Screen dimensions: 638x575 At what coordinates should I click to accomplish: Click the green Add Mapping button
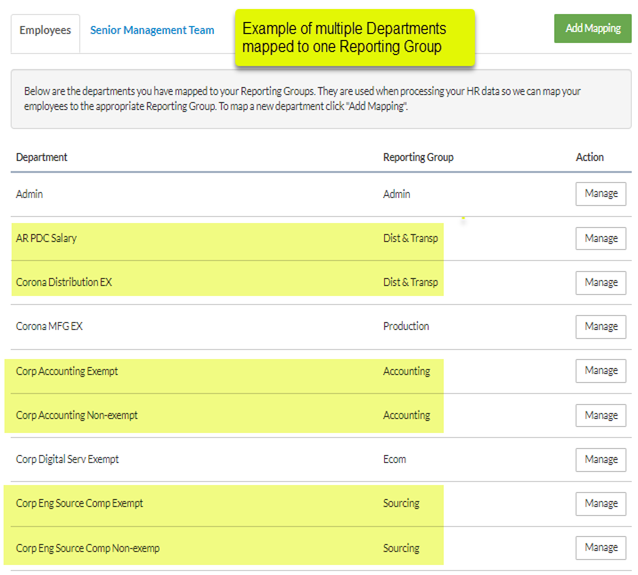pyautogui.click(x=592, y=28)
